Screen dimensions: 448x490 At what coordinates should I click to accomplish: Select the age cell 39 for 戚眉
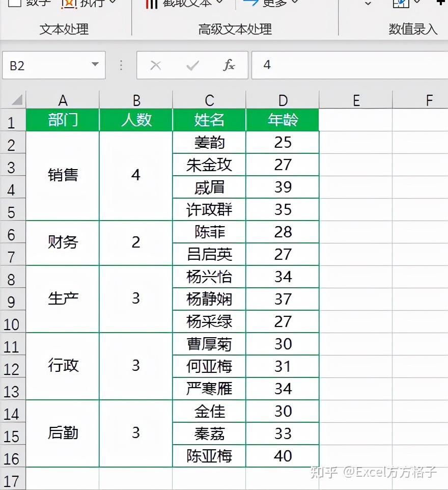point(283,187)
